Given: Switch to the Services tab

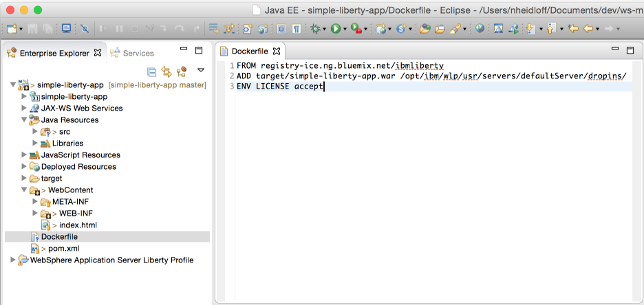Looking at the screenshot, I should point(133,53).
